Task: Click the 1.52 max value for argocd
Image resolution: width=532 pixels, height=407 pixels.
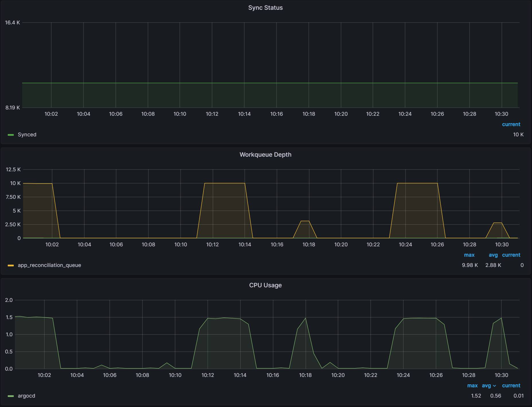Action: point(476,396)
